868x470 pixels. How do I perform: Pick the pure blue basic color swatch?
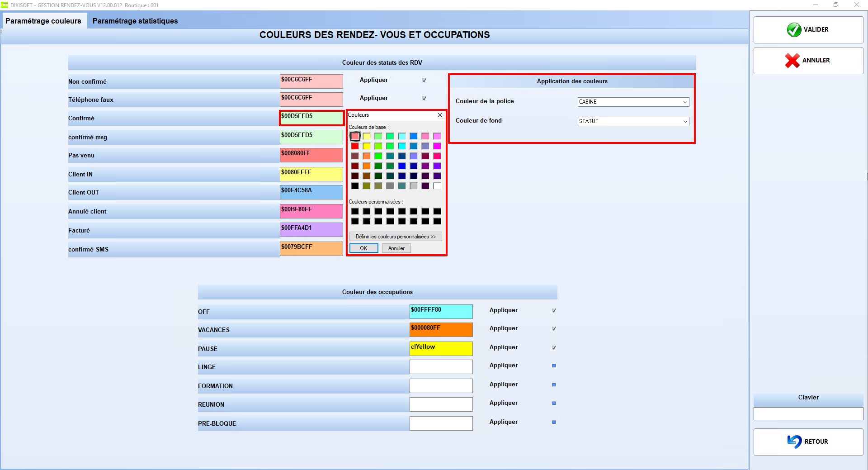(x=402, y=166)
